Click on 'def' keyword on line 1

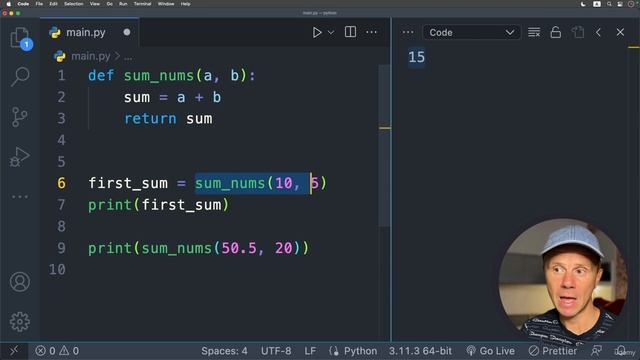click(101, 76)
